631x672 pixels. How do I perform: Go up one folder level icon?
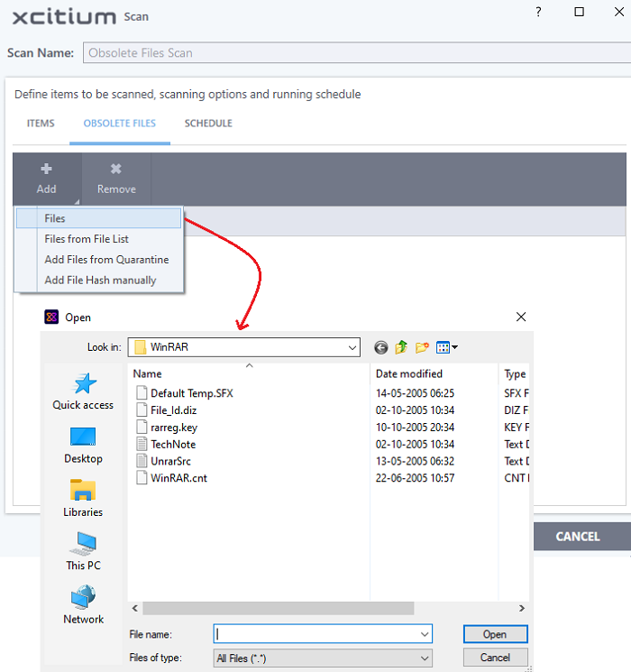click(401, 347)
